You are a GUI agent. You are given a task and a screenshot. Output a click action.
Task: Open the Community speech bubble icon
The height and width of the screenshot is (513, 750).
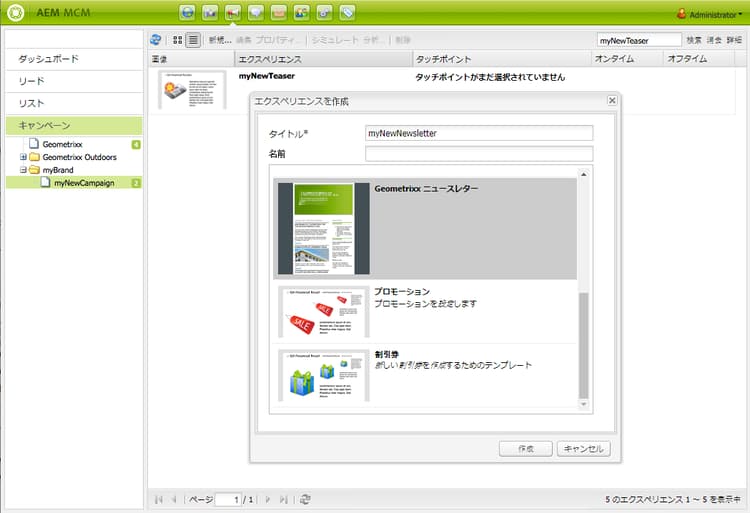pos(256,12)
